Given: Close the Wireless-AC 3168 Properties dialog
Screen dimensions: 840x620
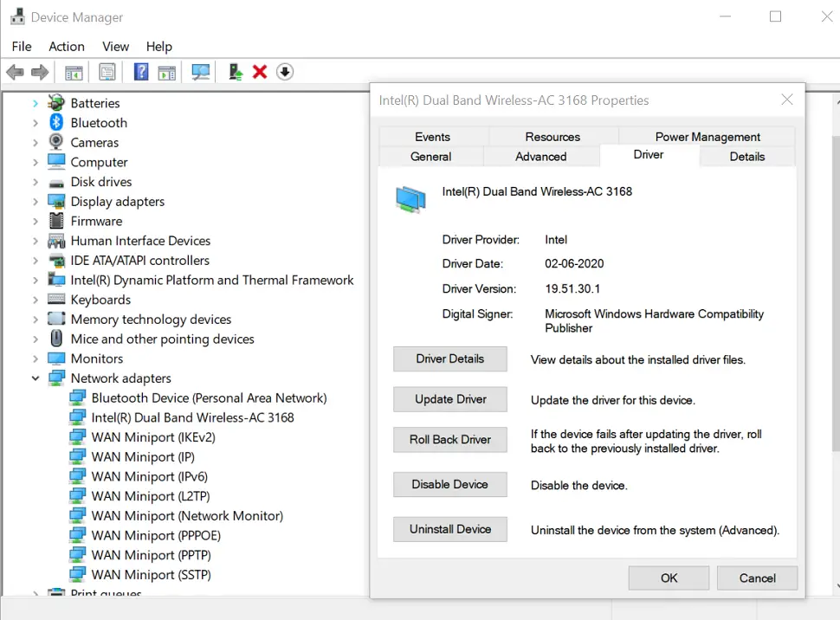Looking at the screenshot, I should tap(787, 100).
